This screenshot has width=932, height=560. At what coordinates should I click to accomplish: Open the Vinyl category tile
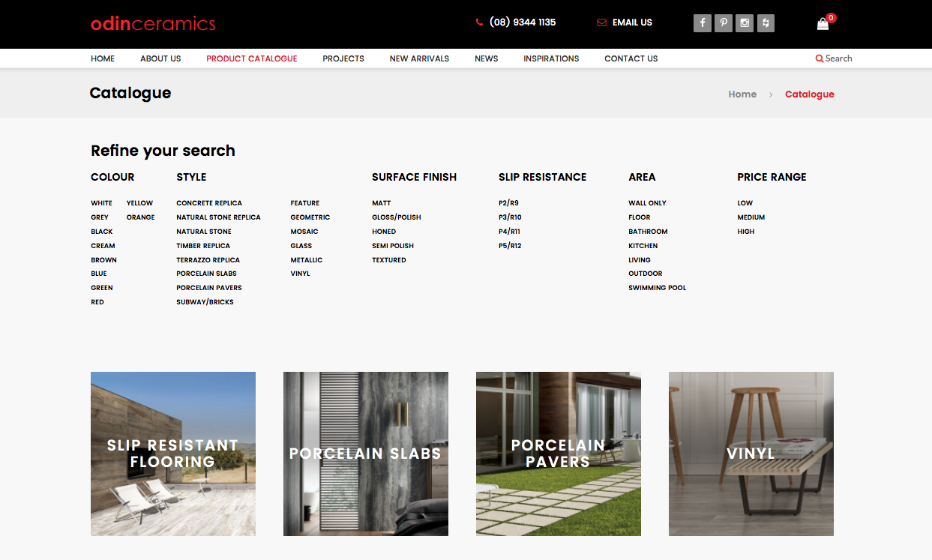coord(751,454)
